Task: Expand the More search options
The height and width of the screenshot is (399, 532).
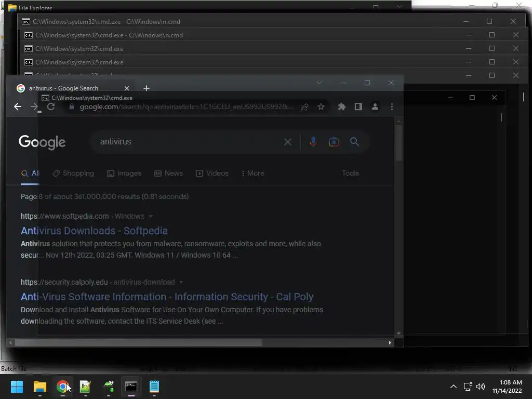Action: coord(253,174)
